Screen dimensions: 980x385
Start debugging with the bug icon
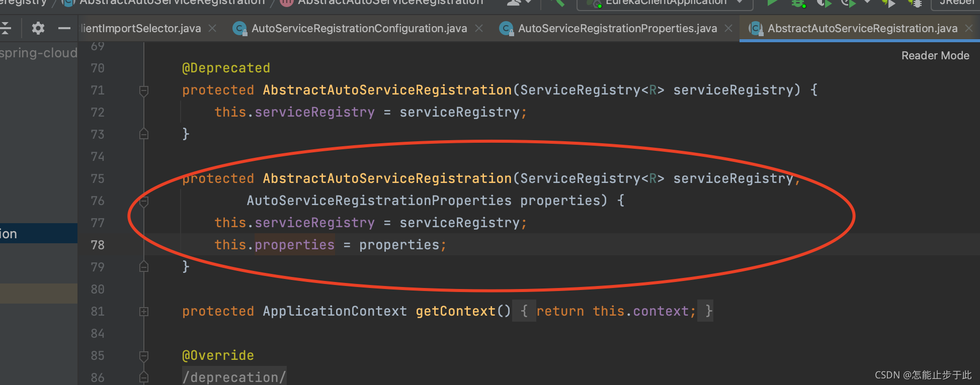coord(798,3)
